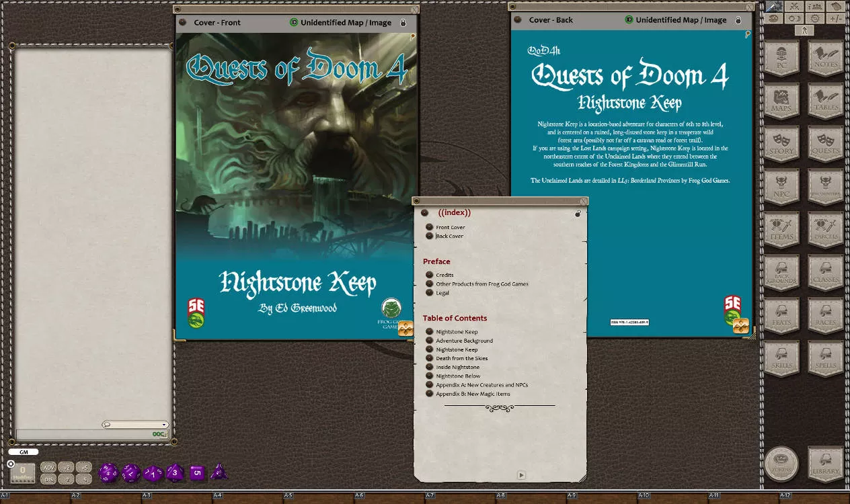Toggle the -2 modifier button
This screenshot has width=850, height=504.
click(66, 479)
